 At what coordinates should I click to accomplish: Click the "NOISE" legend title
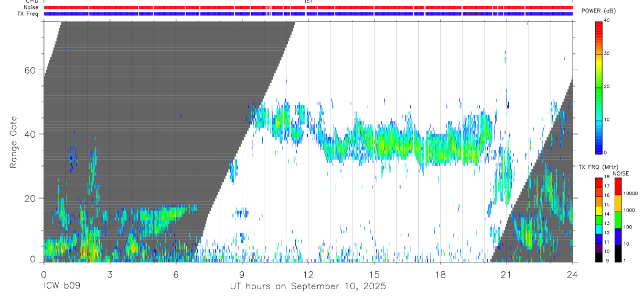pyautogui.click(x=621, y=173)
